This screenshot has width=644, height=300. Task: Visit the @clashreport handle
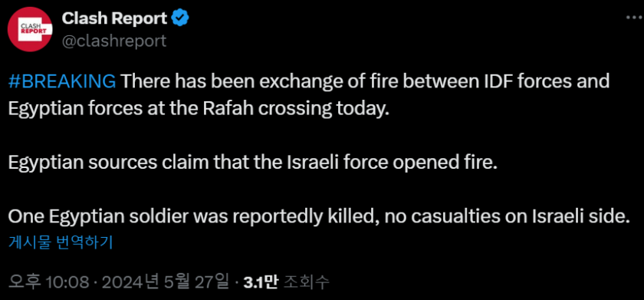tap(113, 41)
